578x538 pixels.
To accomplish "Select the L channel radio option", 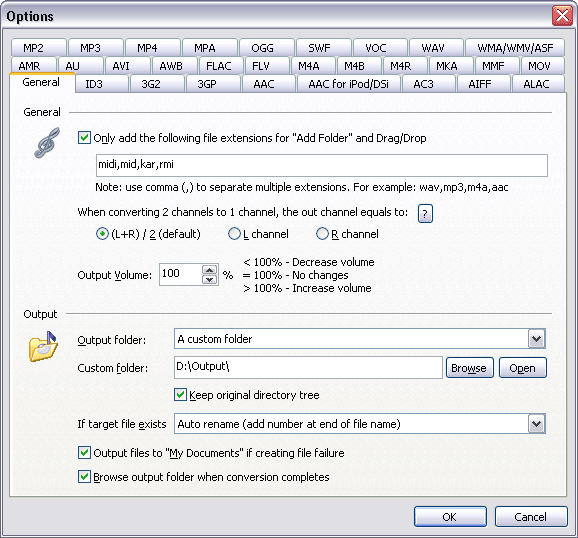I will coord(234,234).
